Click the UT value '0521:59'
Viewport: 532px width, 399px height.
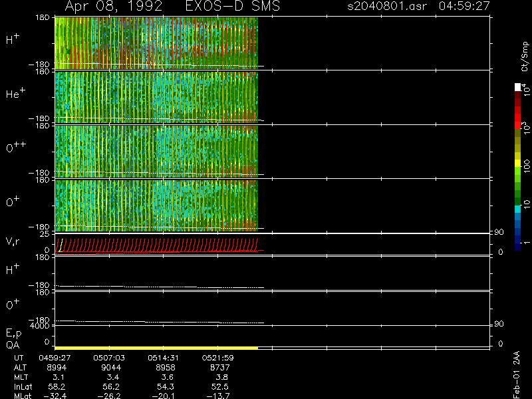218,358
